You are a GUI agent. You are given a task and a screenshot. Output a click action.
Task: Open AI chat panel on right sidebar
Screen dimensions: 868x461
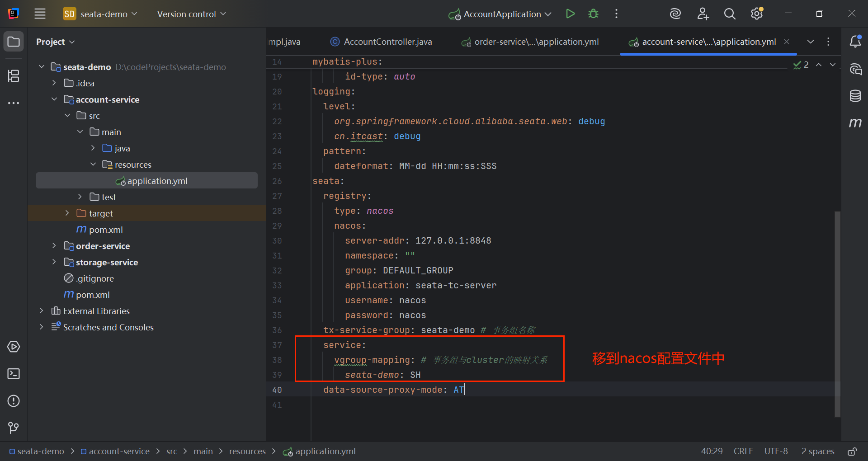(x=855, y=69)
